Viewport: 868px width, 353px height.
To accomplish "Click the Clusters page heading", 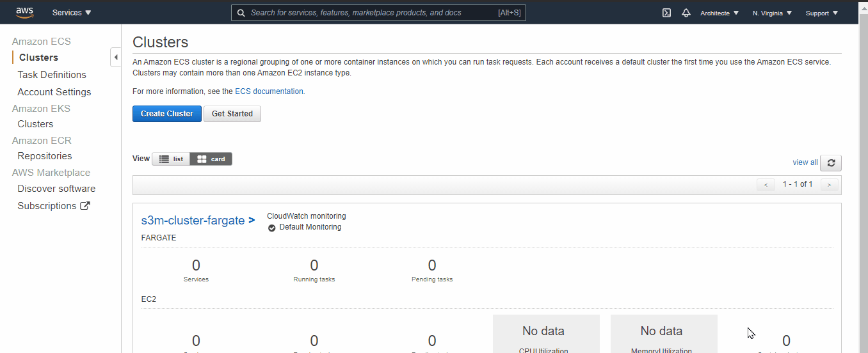I will pyautogui.click(x=161, y=42).
